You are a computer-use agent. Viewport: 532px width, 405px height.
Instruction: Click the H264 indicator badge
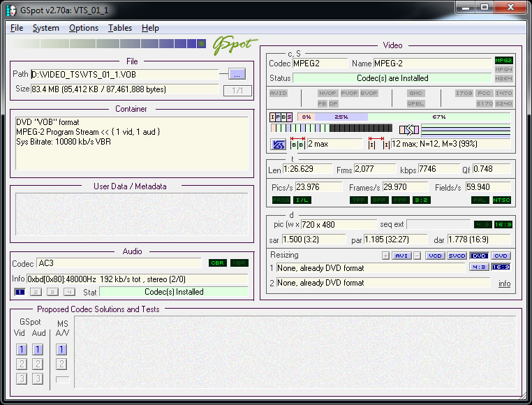tap(503, 78)
